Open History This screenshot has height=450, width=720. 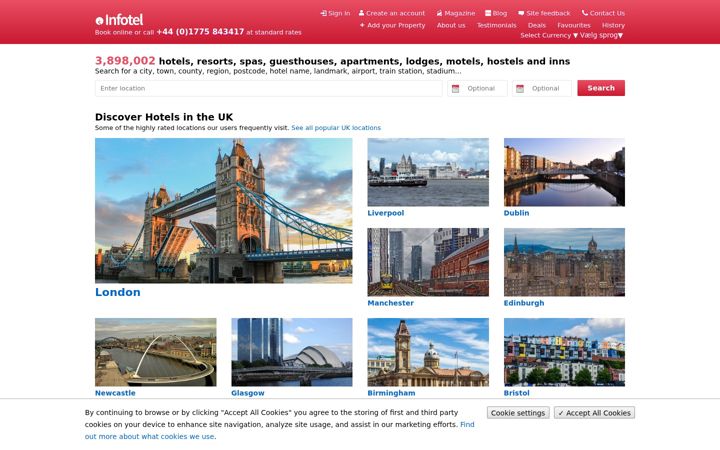[x=613, y=25]
